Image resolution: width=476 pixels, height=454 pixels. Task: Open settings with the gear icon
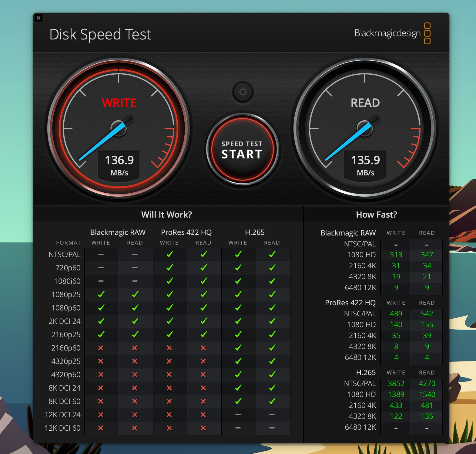243,92
